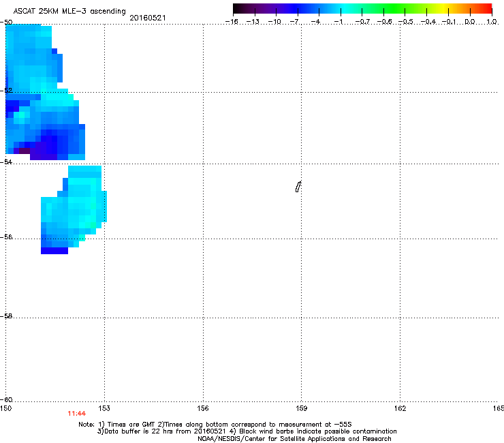Click the longitude label 156
504x443 pixels.
203,408
